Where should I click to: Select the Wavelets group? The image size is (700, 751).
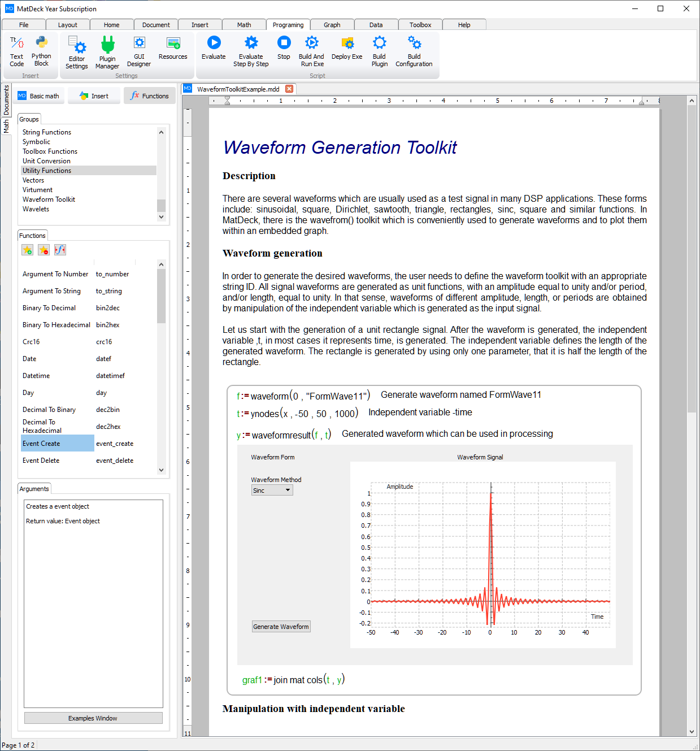click(x=89, y=209)
